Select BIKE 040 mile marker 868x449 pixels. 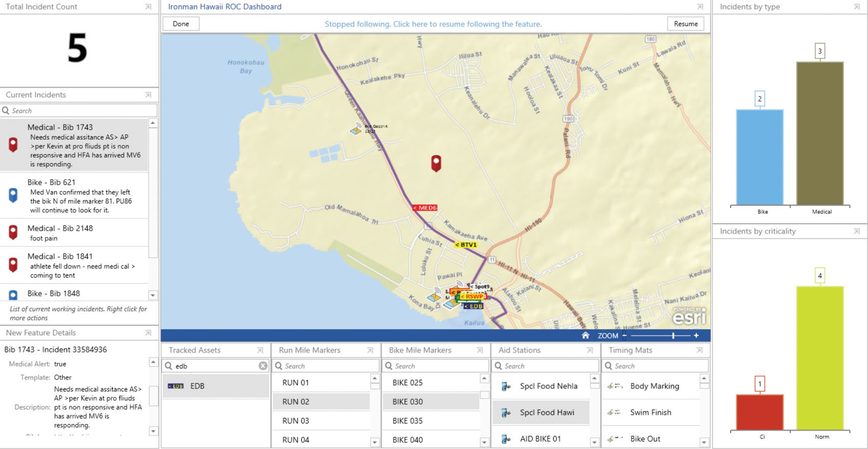pyautogui.click(x=431, y=440)
